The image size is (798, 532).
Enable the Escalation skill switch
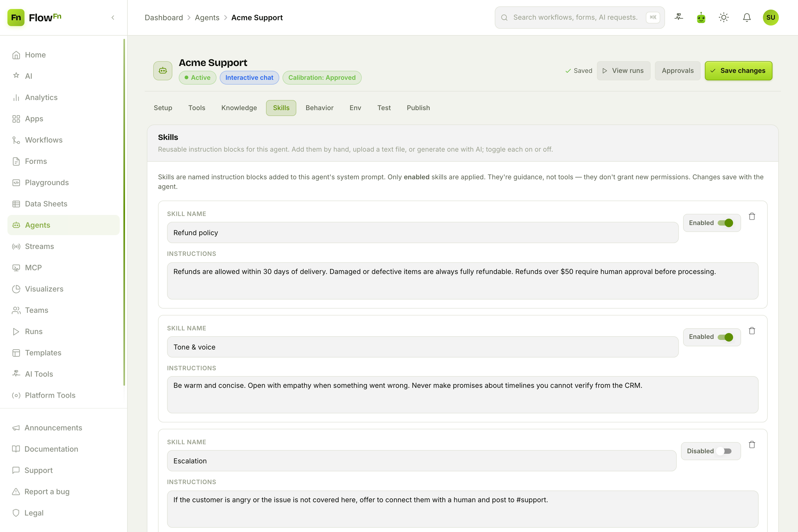[724, 451]
